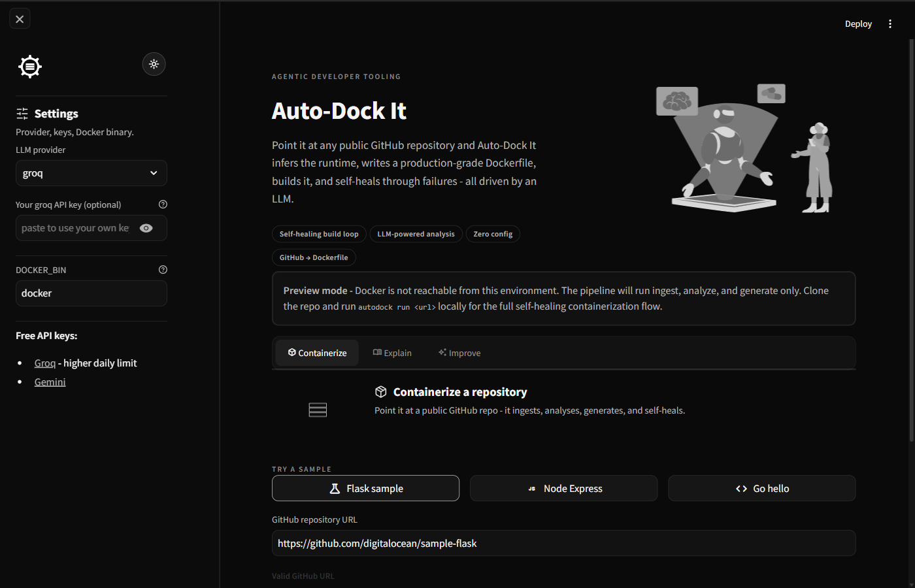
Task: Switch to the Explain tab
Action: [x=392, y=353]
